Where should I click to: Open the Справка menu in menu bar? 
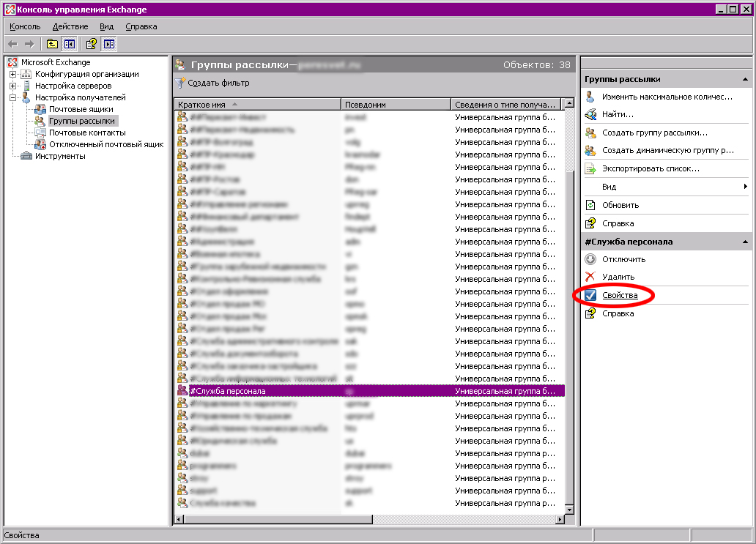tap(141, 26)
